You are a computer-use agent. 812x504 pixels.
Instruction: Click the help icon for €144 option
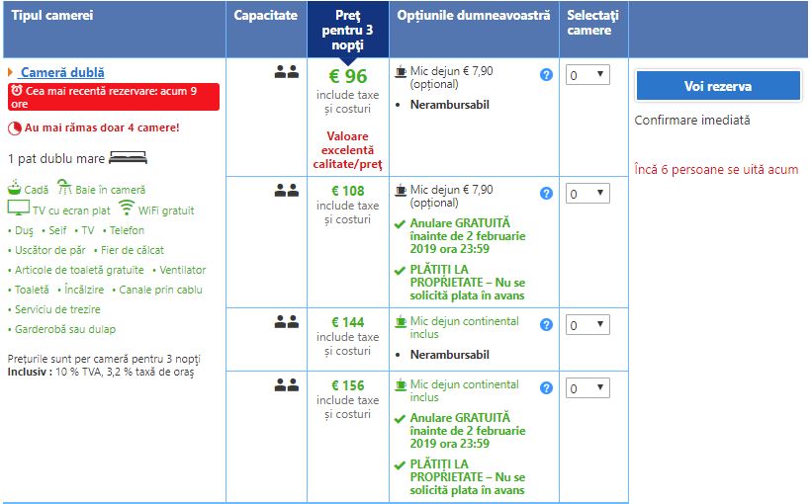coord(547,325)
